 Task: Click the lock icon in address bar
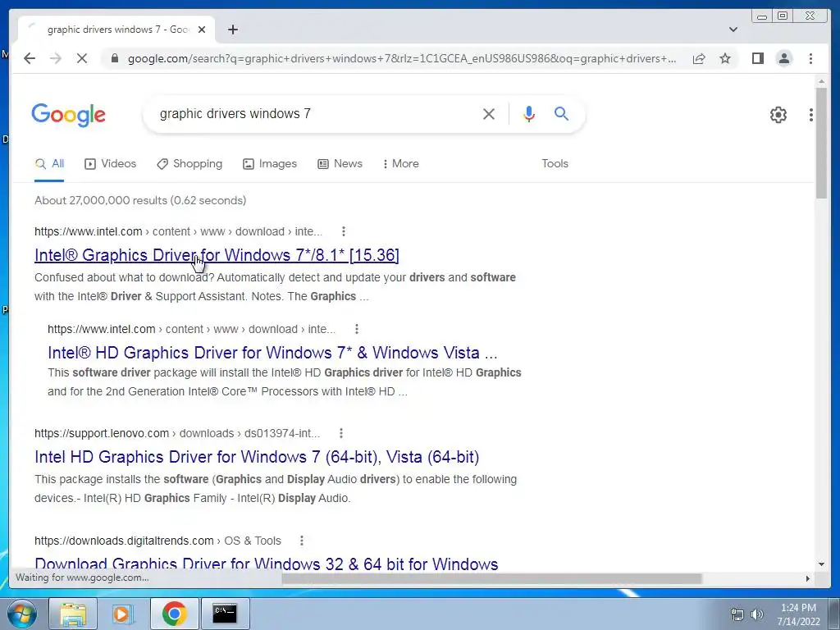(x=114, y=58)
